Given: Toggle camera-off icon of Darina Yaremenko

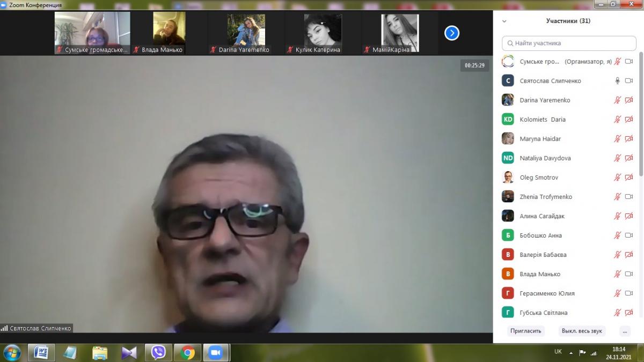Looking at the screenshot, I should tap(629, 100).
